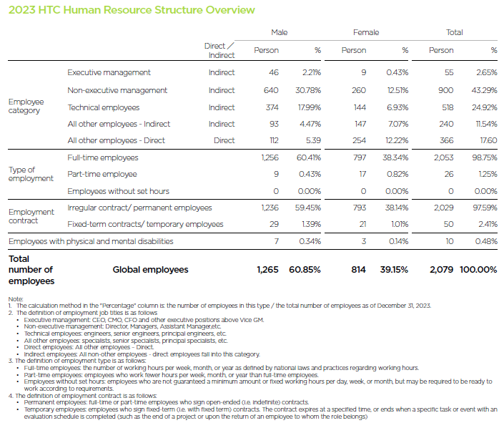Click 'Fixed-term contracts/ temporary employees' row label
Viewport: 504px width, 423px height.
click(145, 224)
